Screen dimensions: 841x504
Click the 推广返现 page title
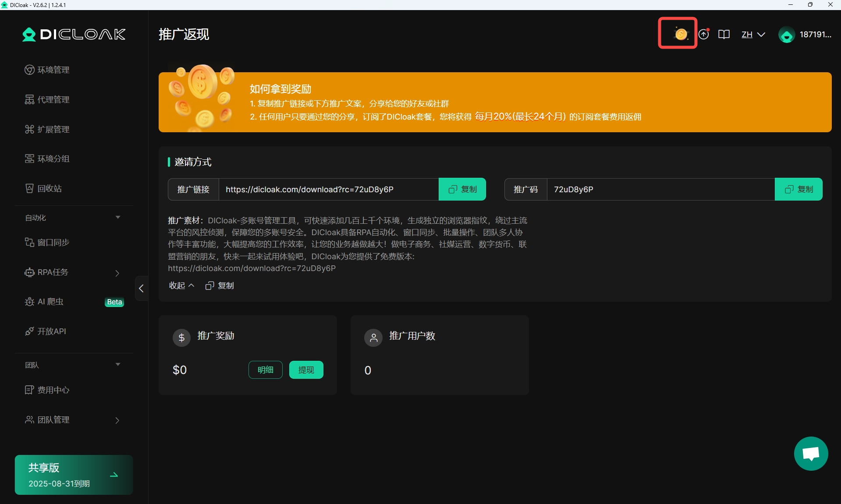tap(184, 34)
